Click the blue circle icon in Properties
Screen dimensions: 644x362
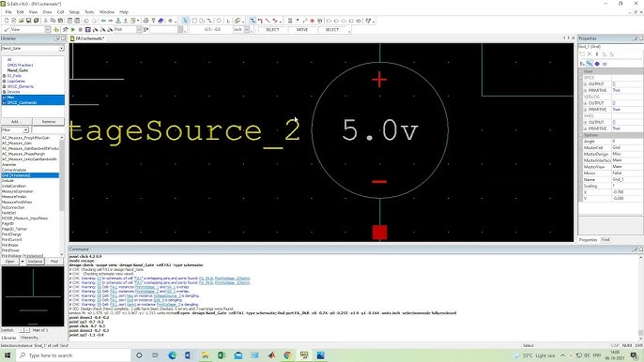[597, 64]
